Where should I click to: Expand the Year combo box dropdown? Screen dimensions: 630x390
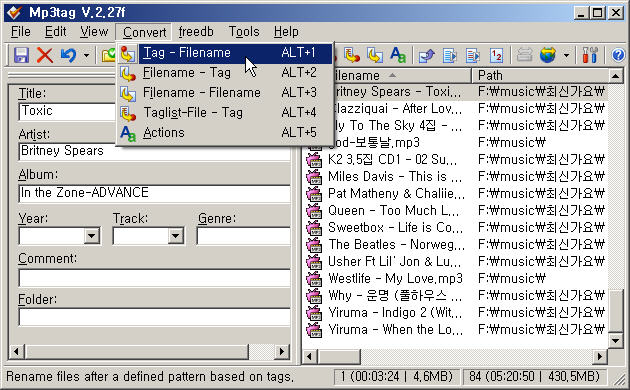point(92,236)
